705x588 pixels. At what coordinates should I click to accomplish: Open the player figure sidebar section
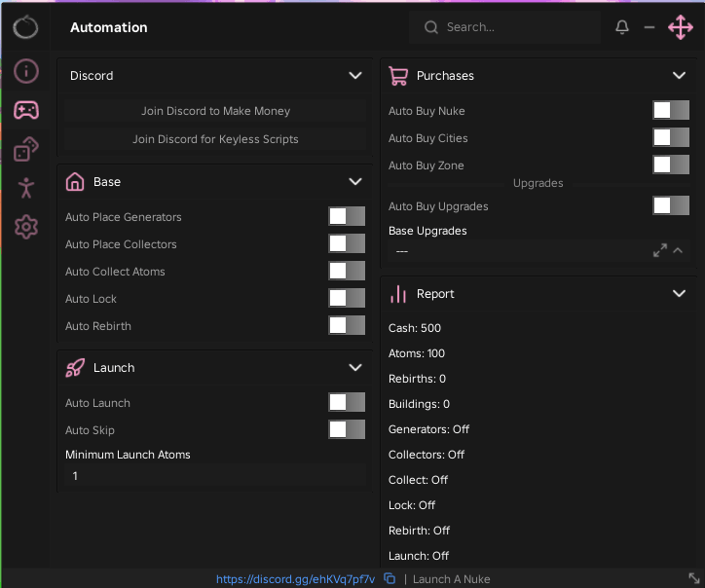pyautogui.click(x=26, y=188)
